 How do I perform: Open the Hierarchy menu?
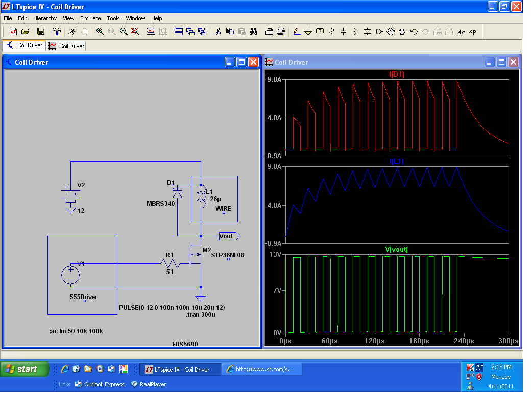pyautogui.click(x=45, y=18)
